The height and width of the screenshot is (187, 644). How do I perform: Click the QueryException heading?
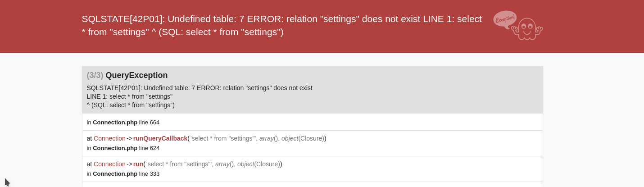tap(136, 75)
